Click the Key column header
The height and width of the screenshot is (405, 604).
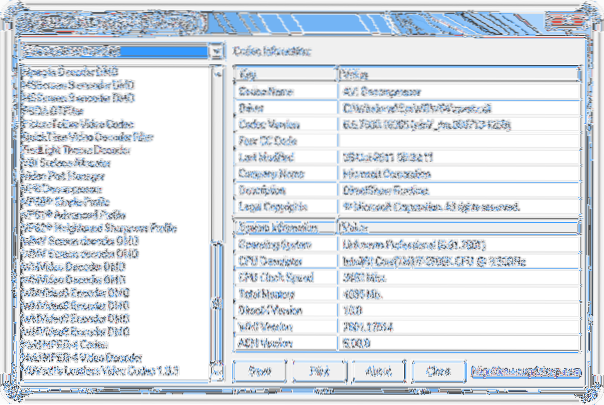coord(285,74)
